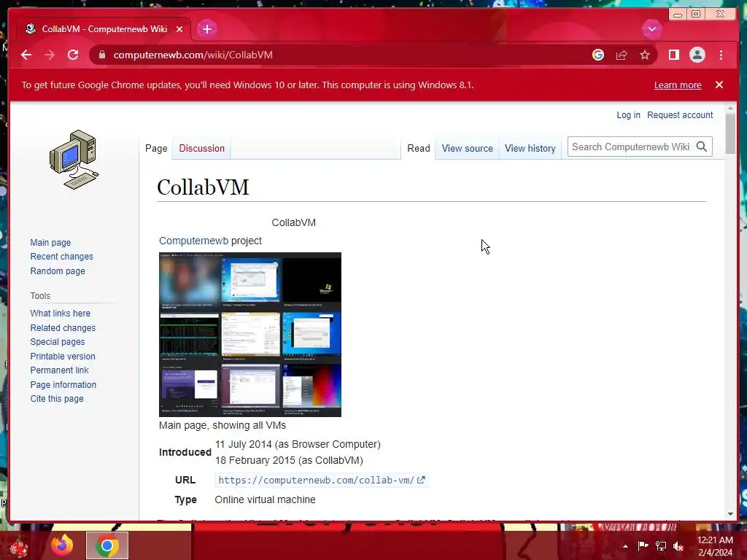
Task: Open Recent changes
Action: [61, 256]
